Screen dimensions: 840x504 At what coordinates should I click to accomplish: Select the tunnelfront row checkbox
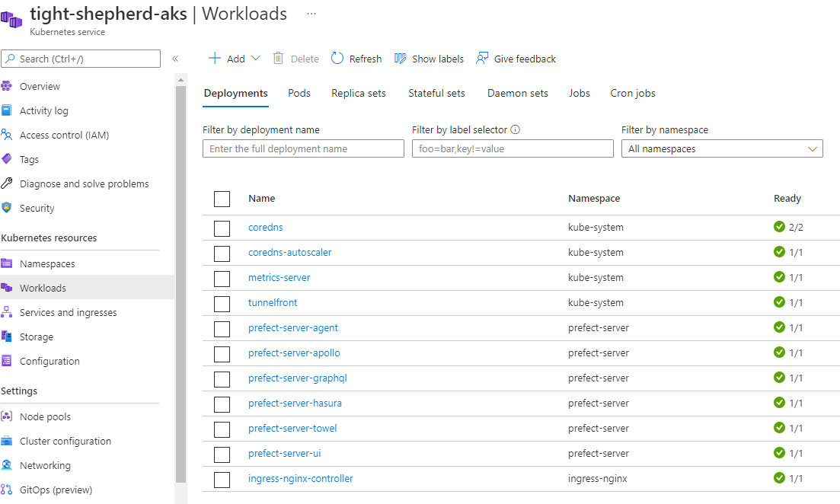coord(222,304)
